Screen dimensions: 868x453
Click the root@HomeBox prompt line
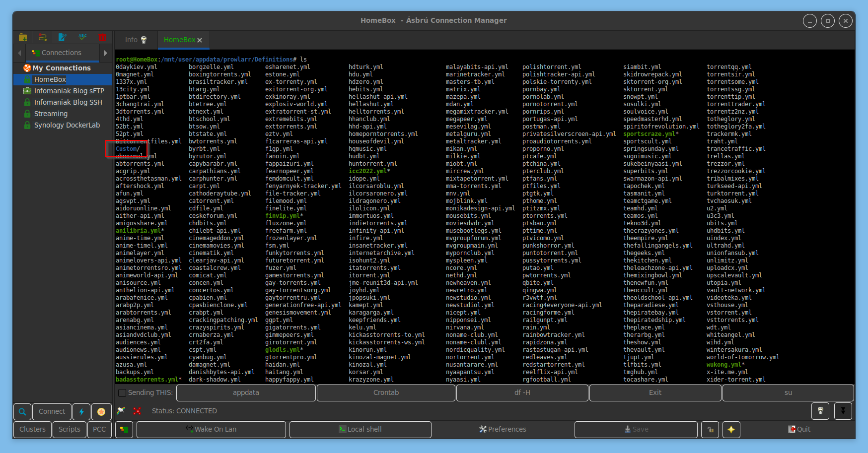pos(212,60)
